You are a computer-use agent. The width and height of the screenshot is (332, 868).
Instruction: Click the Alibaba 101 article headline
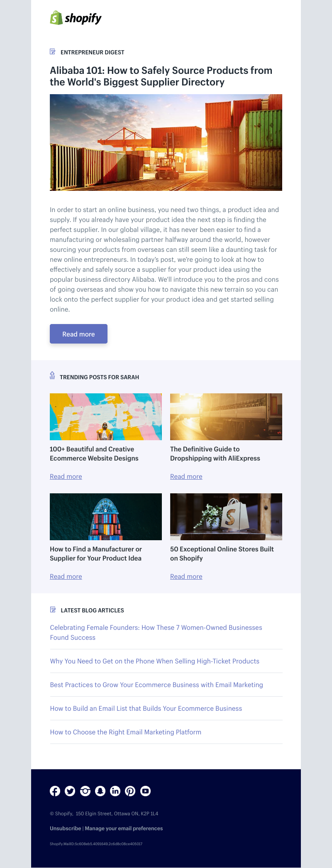point(161,76)
